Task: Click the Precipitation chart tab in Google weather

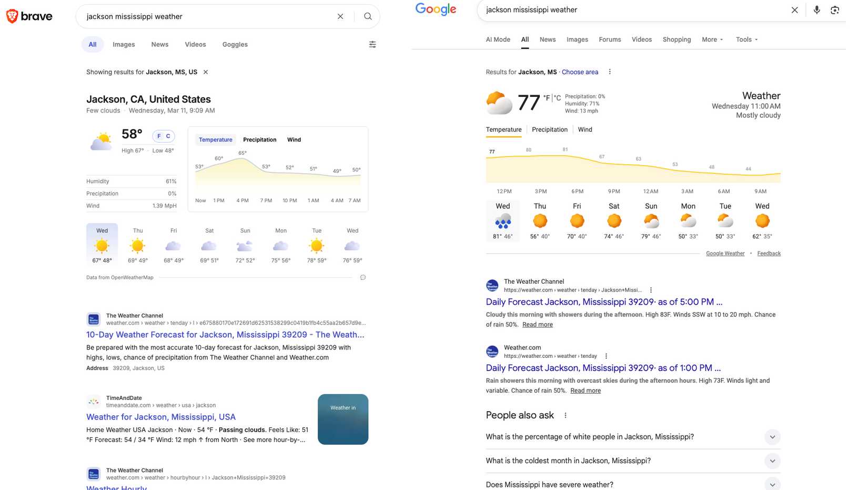Action: click(x=549, y=129)
